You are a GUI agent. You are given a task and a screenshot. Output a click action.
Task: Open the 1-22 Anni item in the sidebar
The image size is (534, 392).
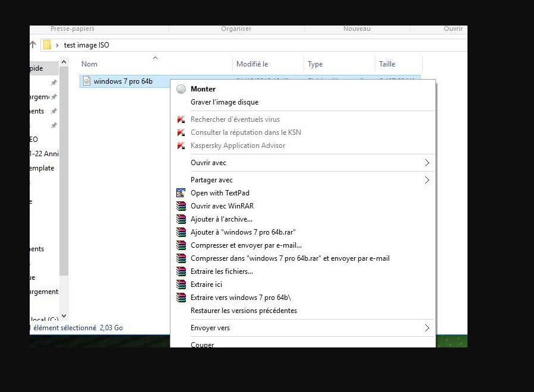coord(44,154)
